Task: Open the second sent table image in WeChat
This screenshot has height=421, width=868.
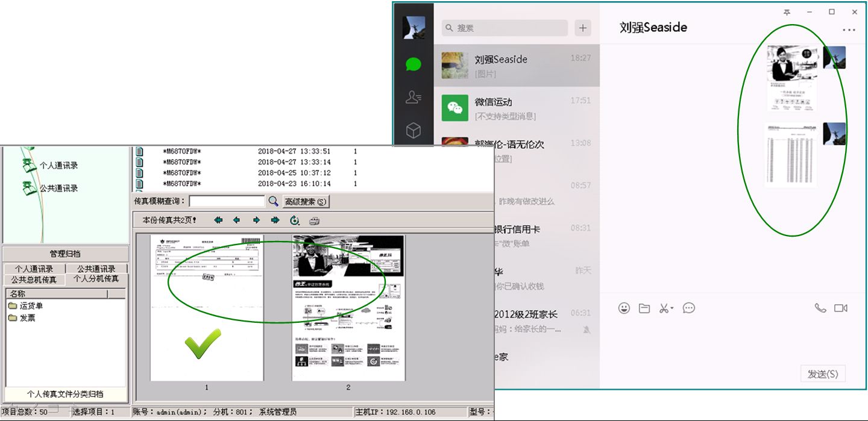Action: pyautogui.click(x=792, y=155)
